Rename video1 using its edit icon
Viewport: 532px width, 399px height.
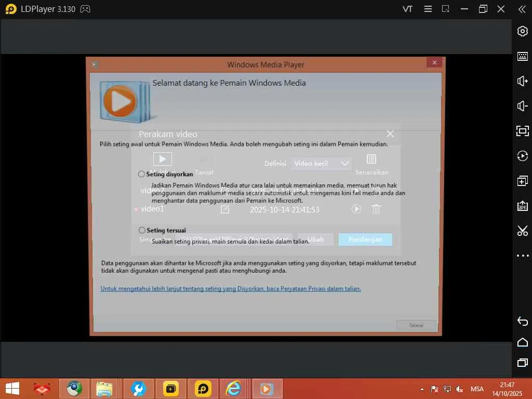click(x=224, y=209)
